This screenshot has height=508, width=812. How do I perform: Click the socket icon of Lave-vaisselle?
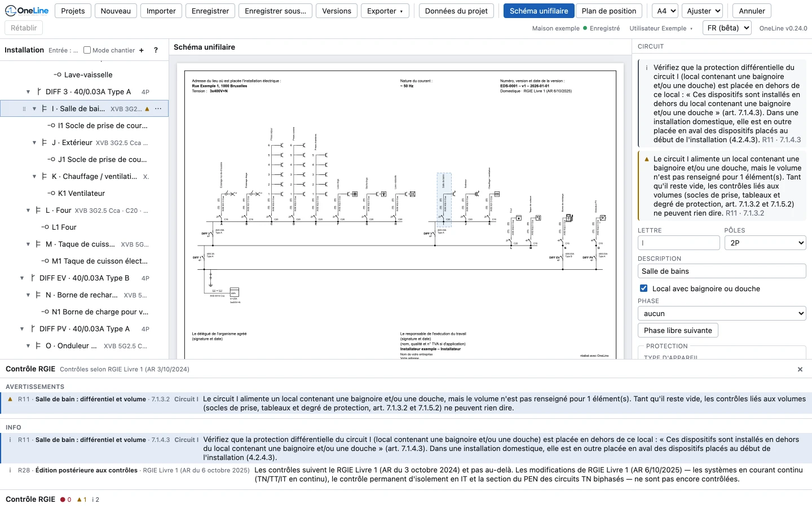click(58, 75)
